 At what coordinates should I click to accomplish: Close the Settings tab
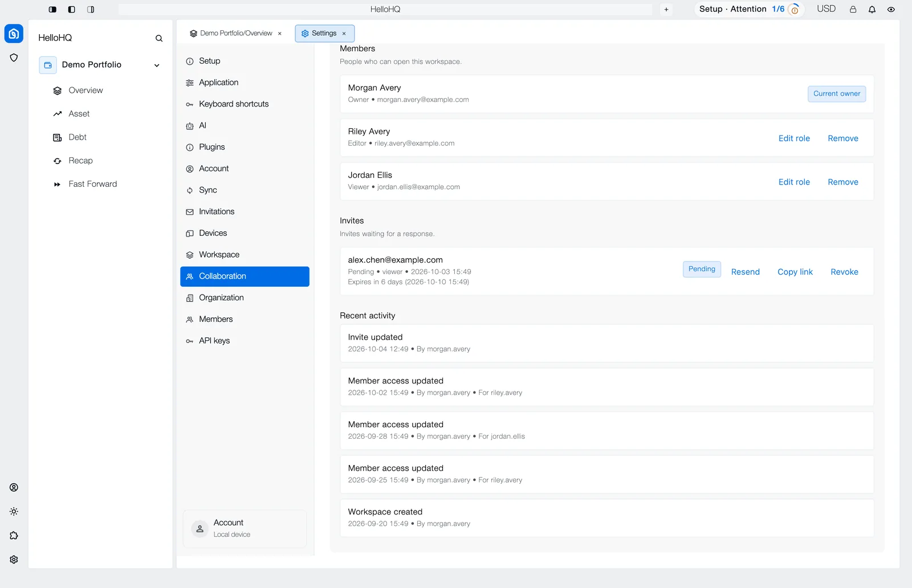click(x=344, y=34)
